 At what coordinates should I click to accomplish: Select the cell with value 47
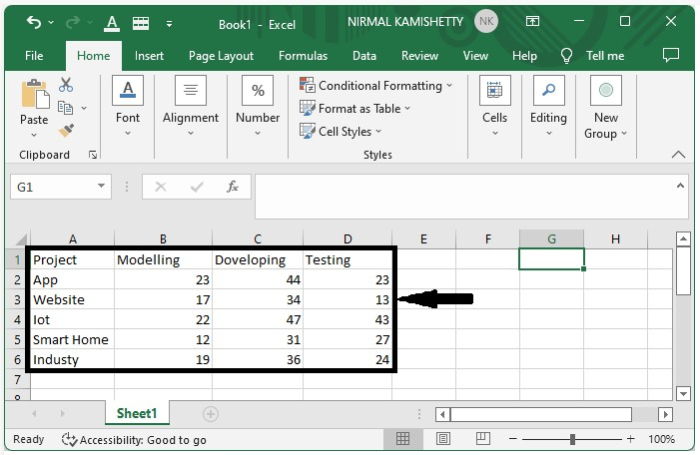(x=258, y=320)
